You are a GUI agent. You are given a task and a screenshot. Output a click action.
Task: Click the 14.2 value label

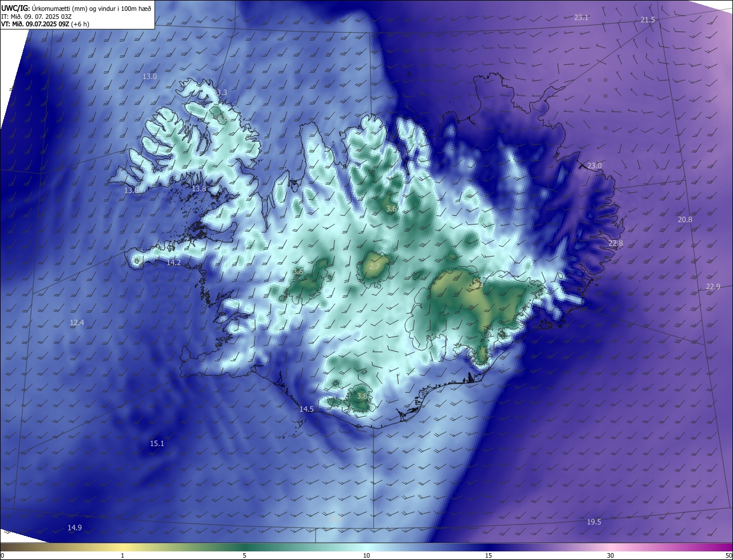[174, 262]
